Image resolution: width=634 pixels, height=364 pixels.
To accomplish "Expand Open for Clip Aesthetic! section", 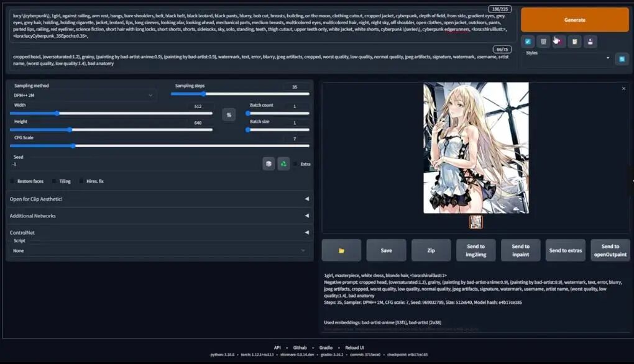I will 159,199.
